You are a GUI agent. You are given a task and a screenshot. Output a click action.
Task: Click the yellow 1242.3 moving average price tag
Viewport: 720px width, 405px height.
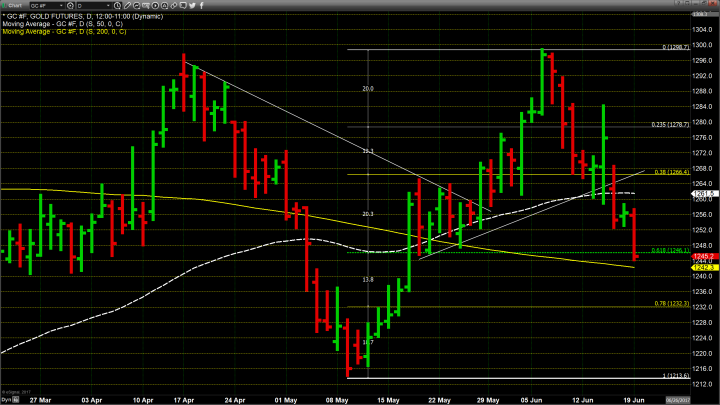(x=704, y=267)
